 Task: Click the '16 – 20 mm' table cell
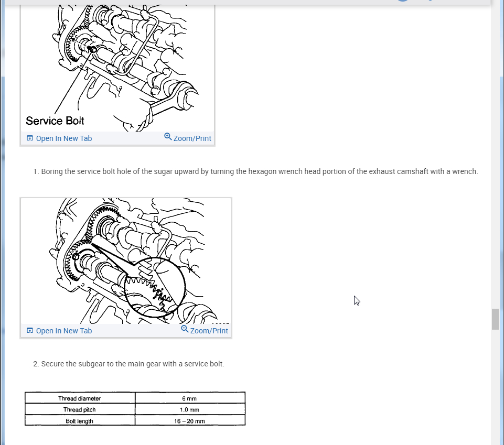[x=190, y=420]
